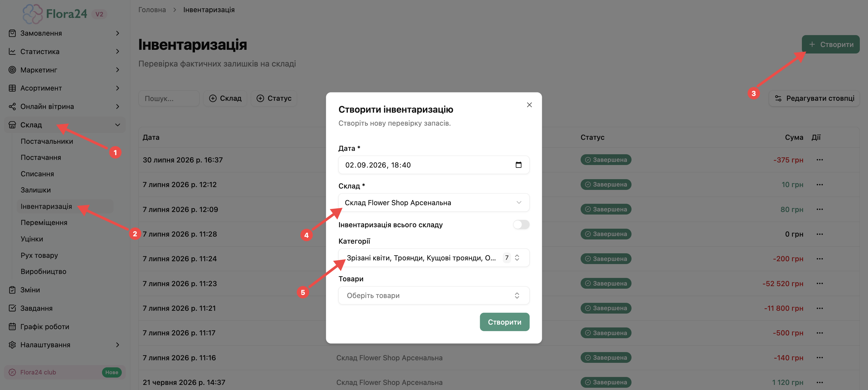The height and width of the screenshot is (390, 868).
Task: Click the Flora24 logo icon
Action: [x=32, y=14]
